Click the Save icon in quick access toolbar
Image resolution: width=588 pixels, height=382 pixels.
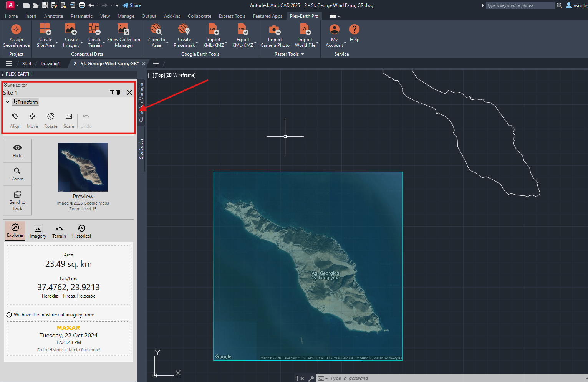pyautogui.click(x=45, y=5)
